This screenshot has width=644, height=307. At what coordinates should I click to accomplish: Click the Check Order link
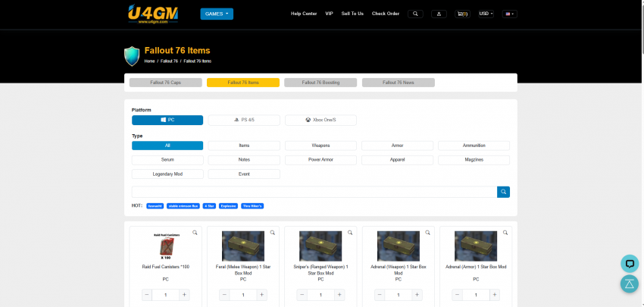pos(385,14)
